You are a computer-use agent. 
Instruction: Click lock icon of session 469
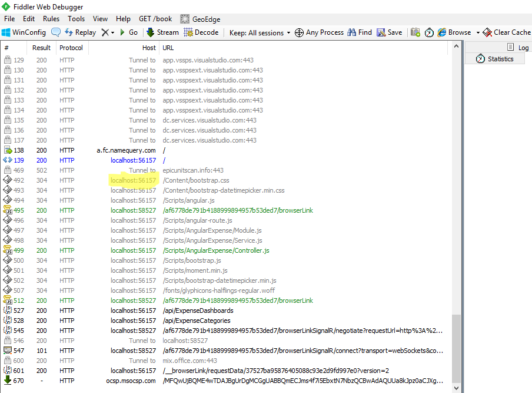click(8, 170)
